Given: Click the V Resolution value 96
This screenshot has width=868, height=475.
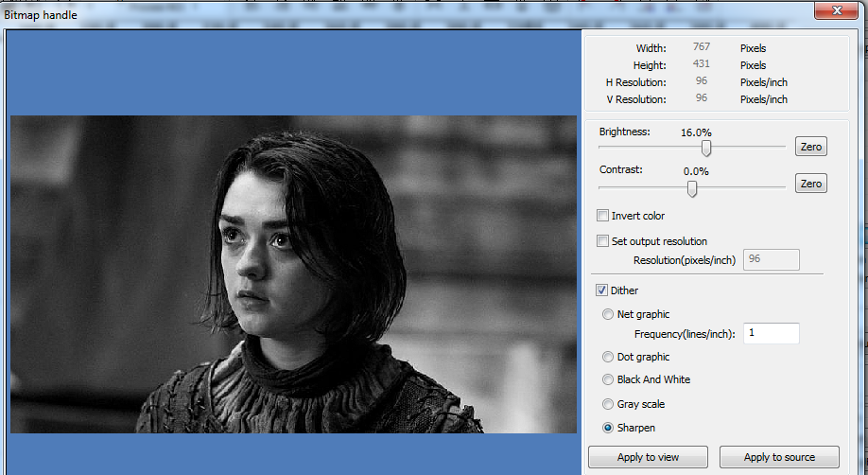Looking at the screenshot, I should 702,97.
